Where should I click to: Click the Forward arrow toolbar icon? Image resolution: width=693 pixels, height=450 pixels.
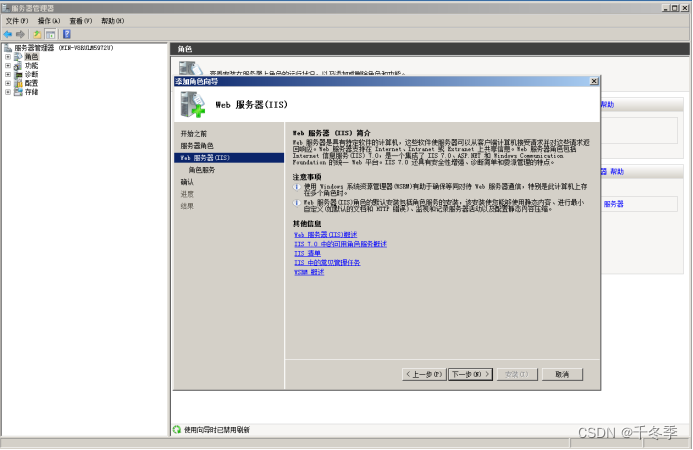coord(20,34)
